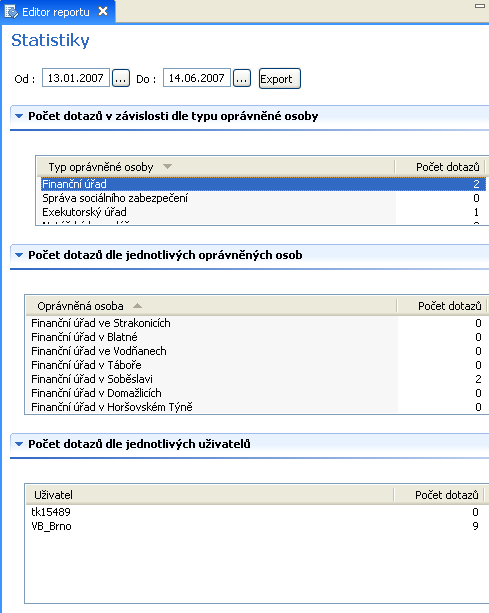Click Počet dotazů header in Oprávněná osoba table
Screen dimensions: 489x613
pyautogui.click(x=442, y=306)
